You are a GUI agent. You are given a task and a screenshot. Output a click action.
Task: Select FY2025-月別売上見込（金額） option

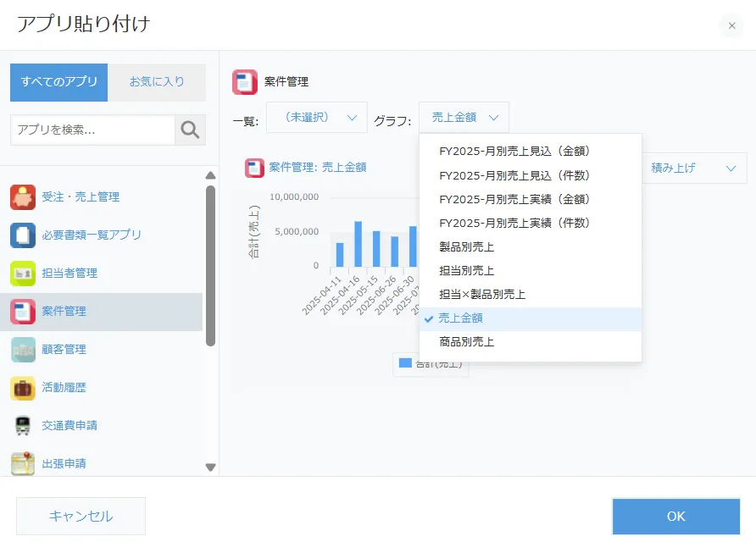pos(514,152)
